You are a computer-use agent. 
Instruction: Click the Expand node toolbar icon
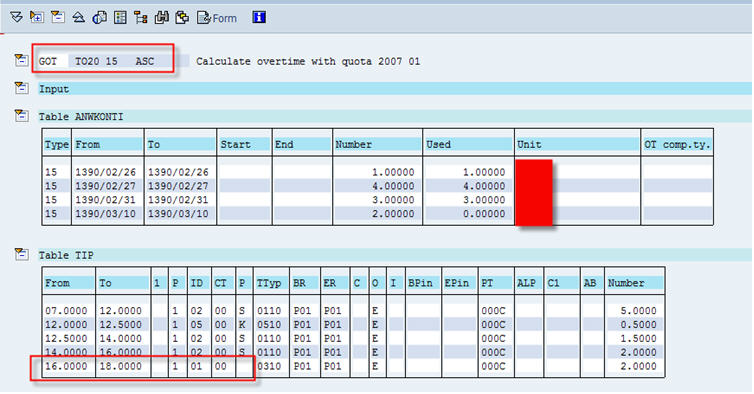[x=37, y=18]
